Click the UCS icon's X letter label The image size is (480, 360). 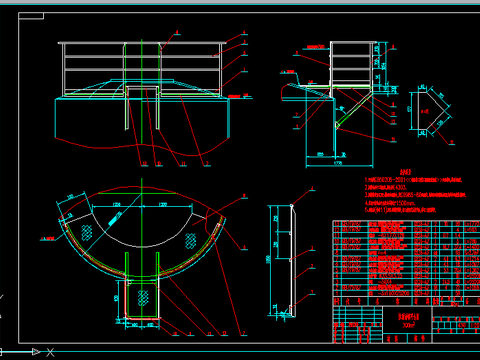tap(50, 352)
